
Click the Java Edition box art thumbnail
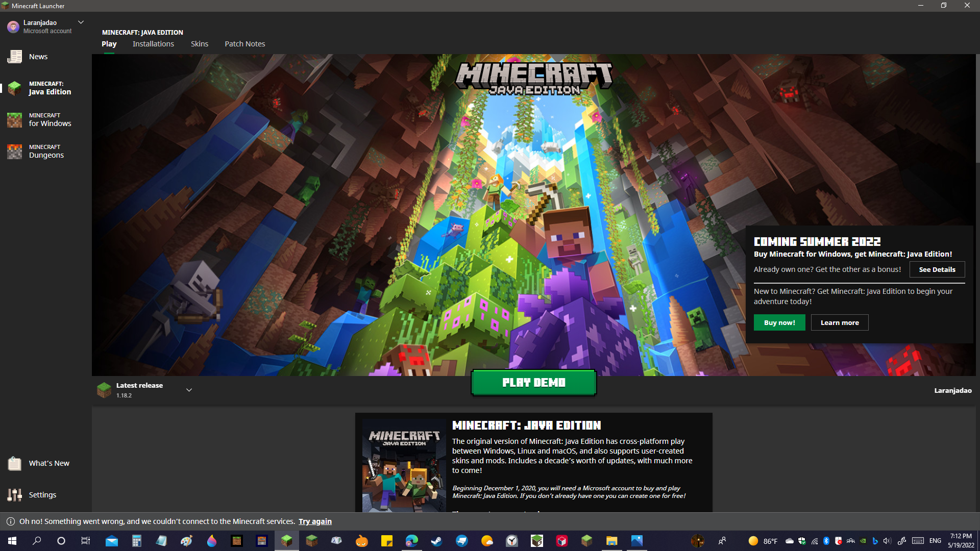pyautogui.click(x=404, y=465)
